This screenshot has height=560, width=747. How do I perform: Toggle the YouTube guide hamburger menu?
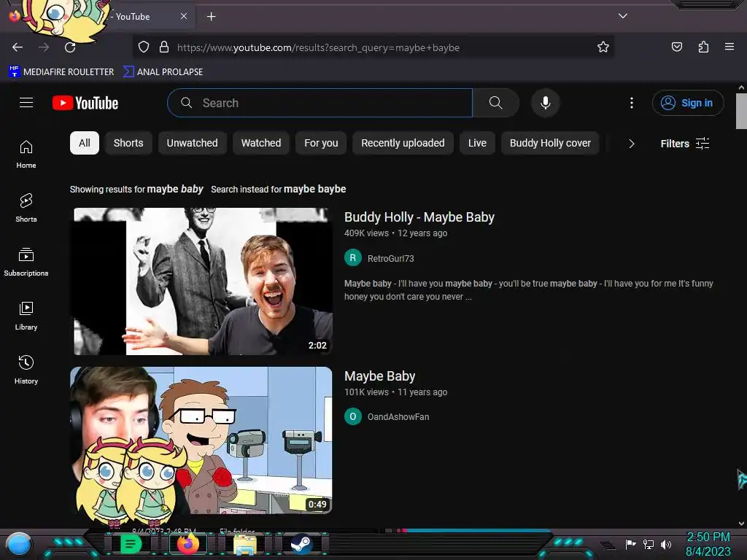(x=26, y=102)
